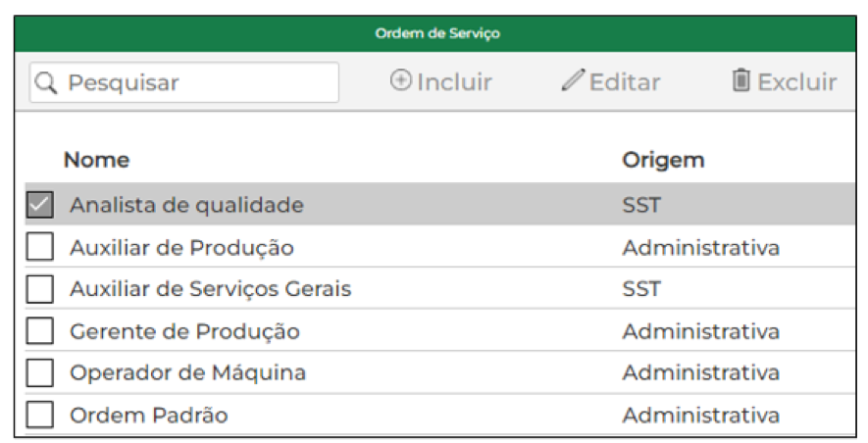Click the pencil Editar icon

(x=573, y=80)
